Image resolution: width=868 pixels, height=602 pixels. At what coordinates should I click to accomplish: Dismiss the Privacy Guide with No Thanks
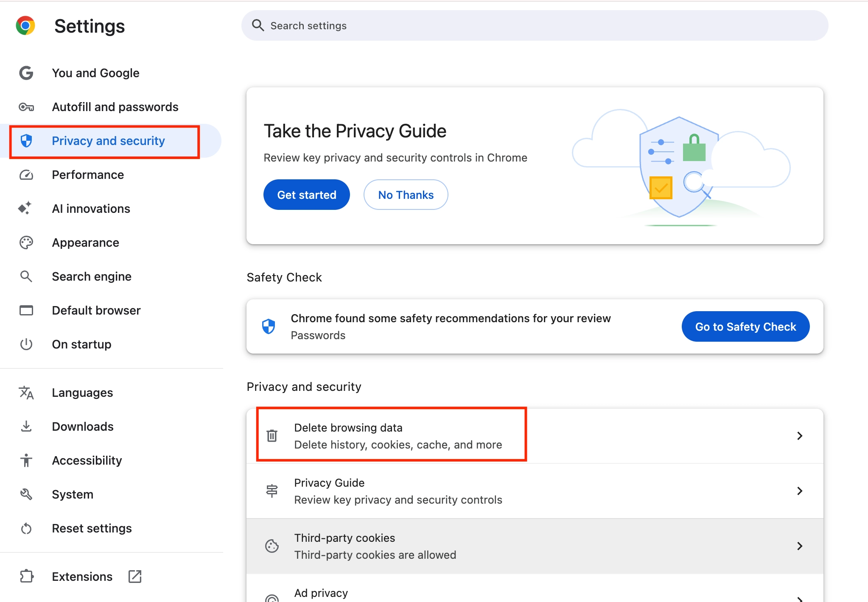pos(406,194)
